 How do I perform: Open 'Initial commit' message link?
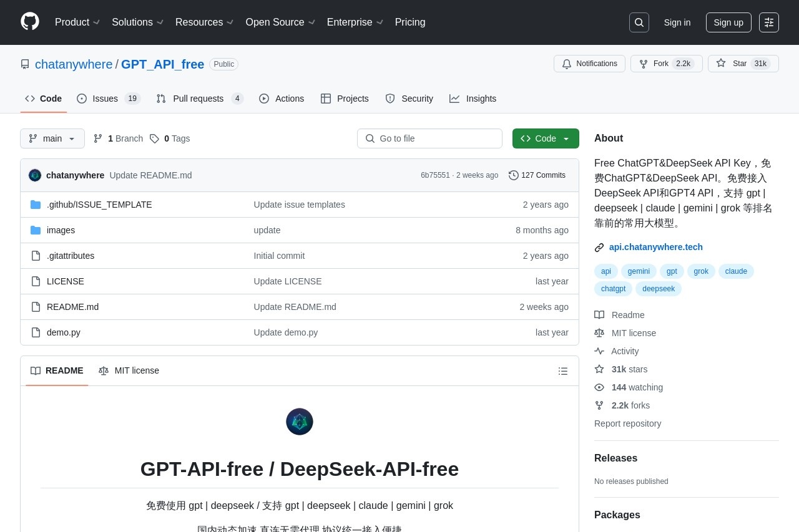point(279,256)
